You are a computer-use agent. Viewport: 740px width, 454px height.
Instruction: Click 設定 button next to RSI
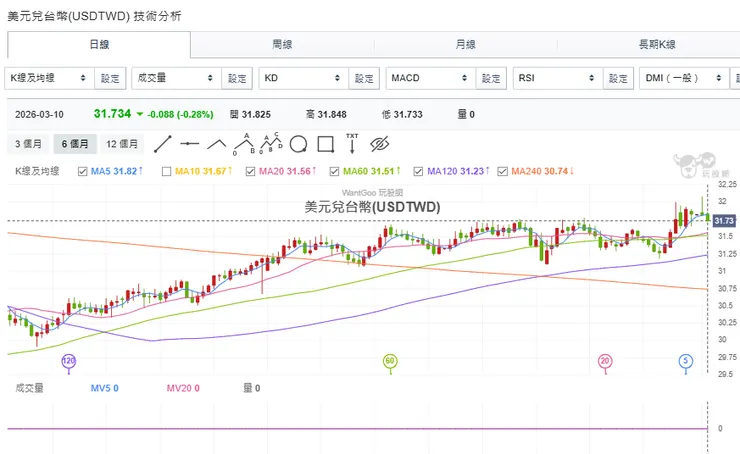[x=619, y=78]
